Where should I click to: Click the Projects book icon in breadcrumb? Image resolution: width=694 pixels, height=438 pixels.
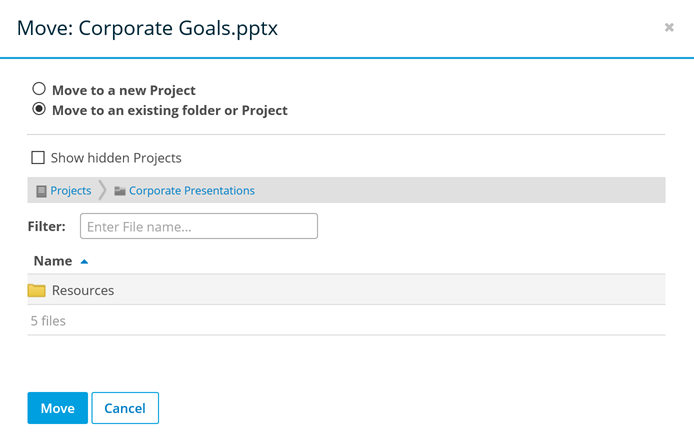pyautogui.click(x=41, y=191)
